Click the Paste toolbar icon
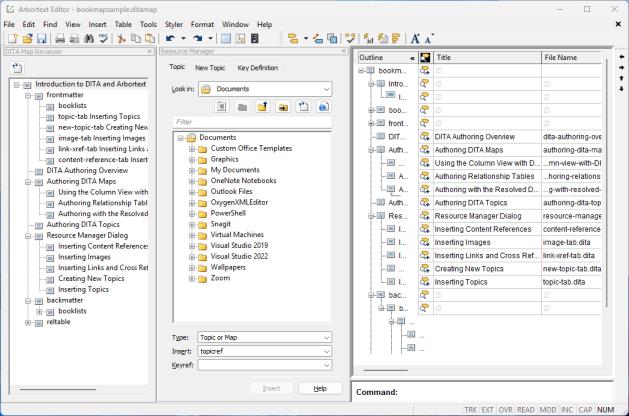 (150, 39)
